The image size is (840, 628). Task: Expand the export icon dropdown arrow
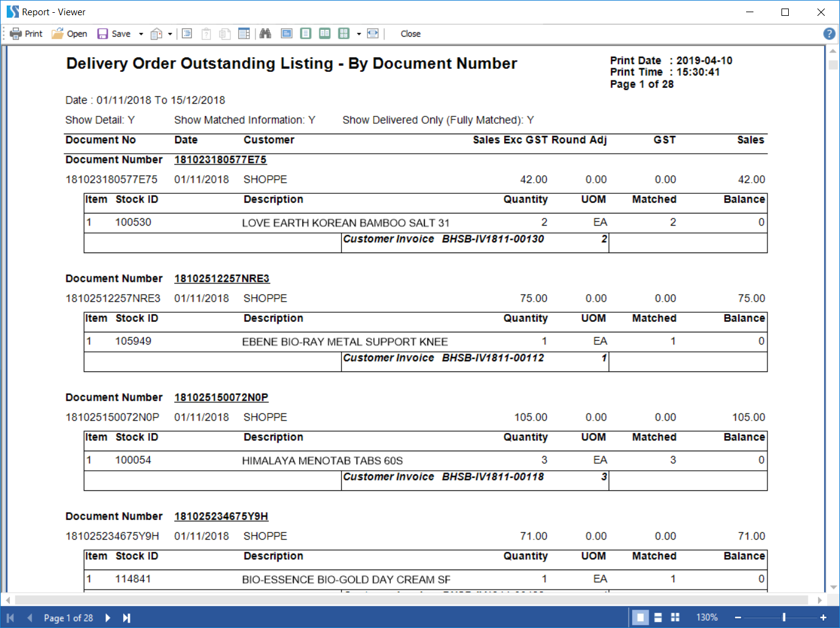coord(170,34)
